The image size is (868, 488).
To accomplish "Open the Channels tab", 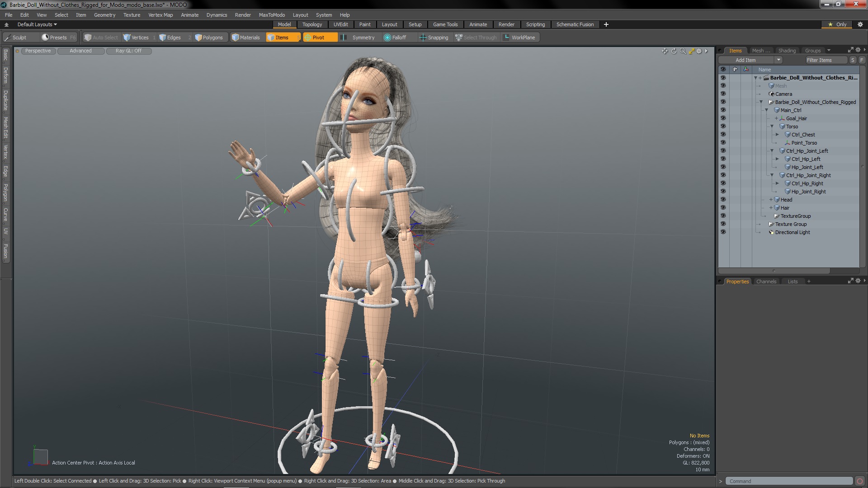I will 766,282.
